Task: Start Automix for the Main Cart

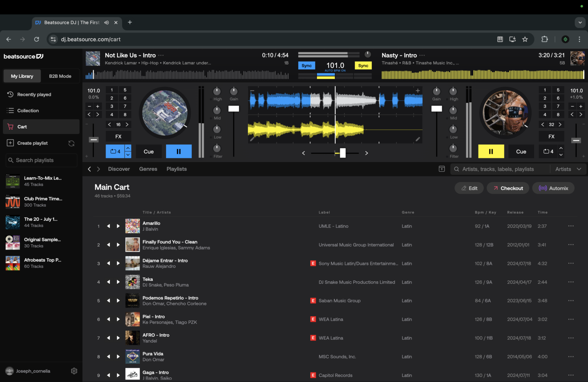Action: (553, 188)
